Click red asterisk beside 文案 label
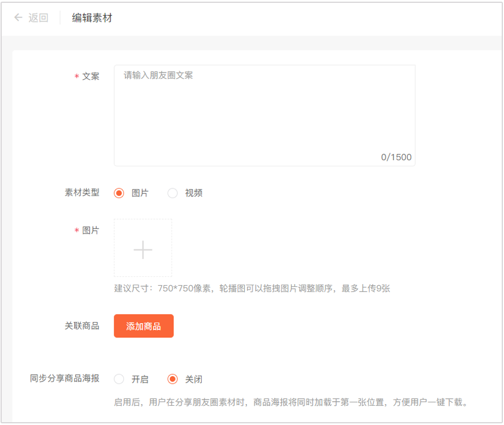 click(x=77, y=76)
